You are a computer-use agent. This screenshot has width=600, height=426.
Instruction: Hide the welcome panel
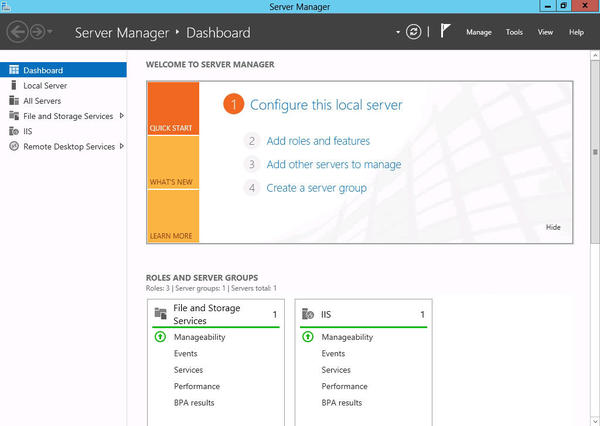[x=553, y=227]
